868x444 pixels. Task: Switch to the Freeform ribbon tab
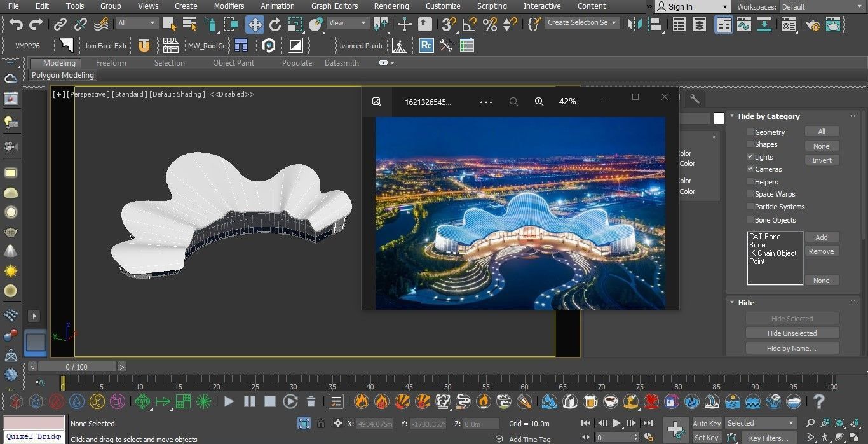pos(111,63)
